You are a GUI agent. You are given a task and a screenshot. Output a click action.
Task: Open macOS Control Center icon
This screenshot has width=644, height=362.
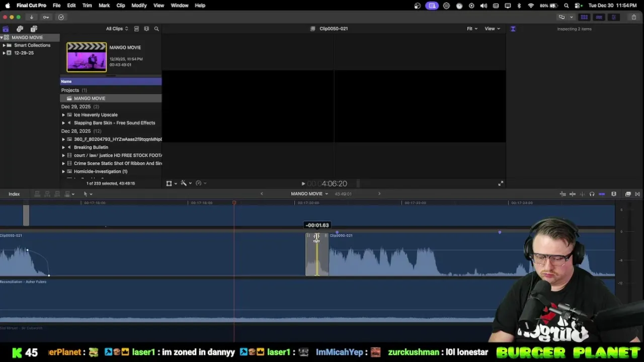click(579, 6)
